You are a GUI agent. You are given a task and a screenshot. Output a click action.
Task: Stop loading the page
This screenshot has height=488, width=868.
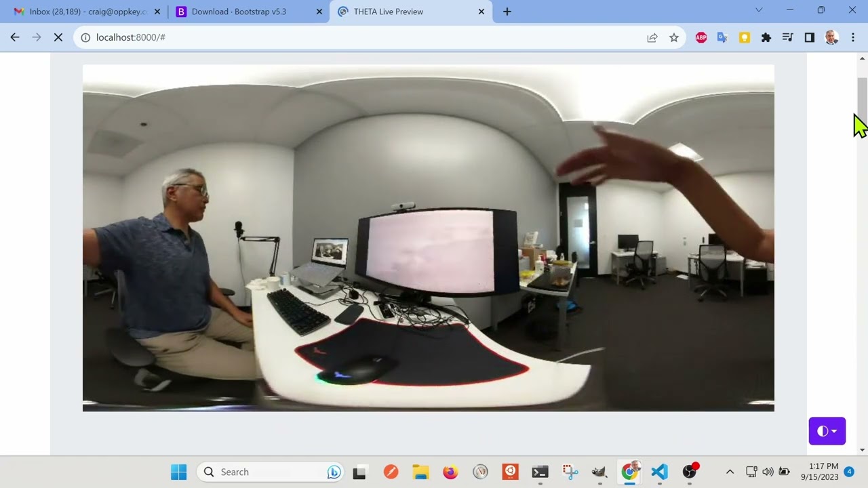(x=58, y=37)
